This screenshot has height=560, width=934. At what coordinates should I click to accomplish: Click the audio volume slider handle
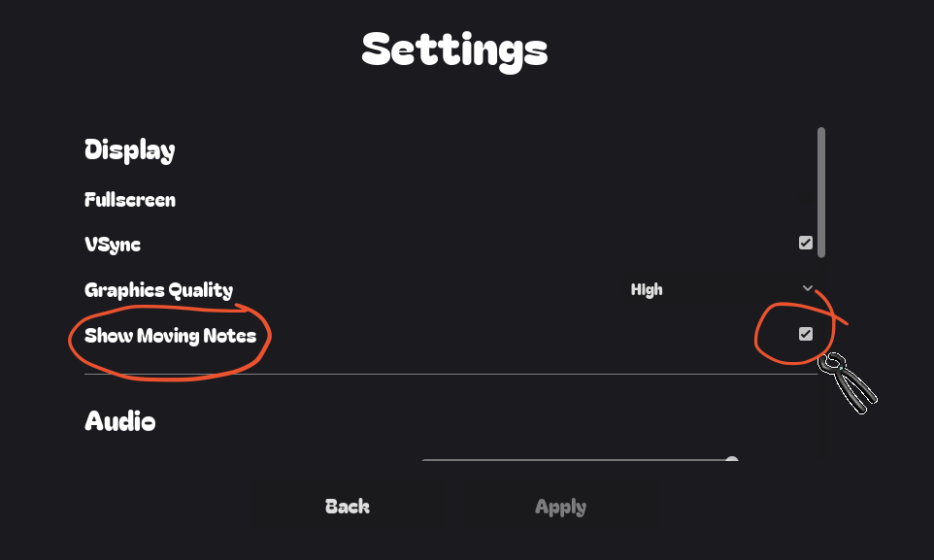[732, 461]
